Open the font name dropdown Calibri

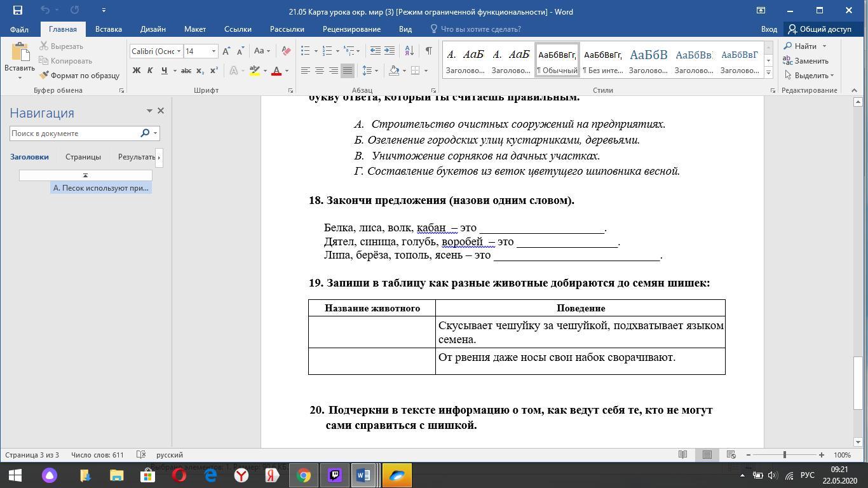[x=179, y=51]
